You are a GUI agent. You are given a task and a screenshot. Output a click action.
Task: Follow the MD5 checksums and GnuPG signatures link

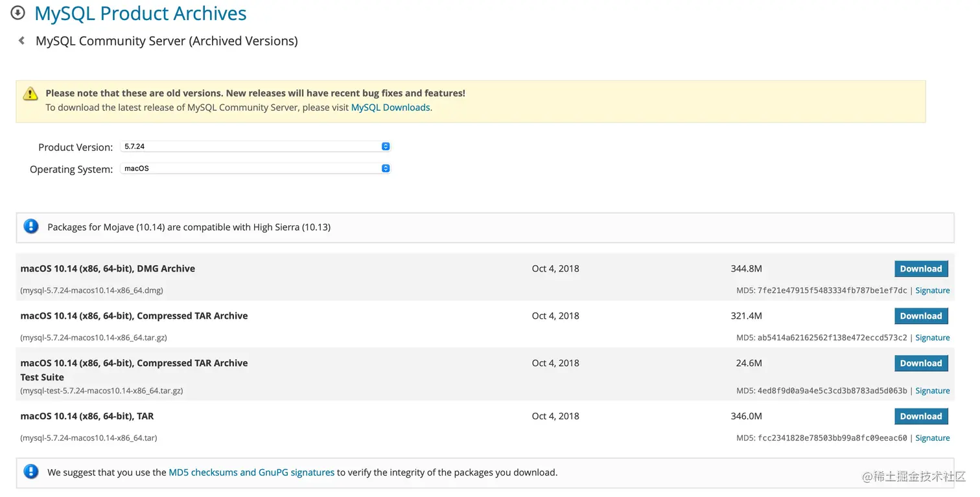[251, 472]
